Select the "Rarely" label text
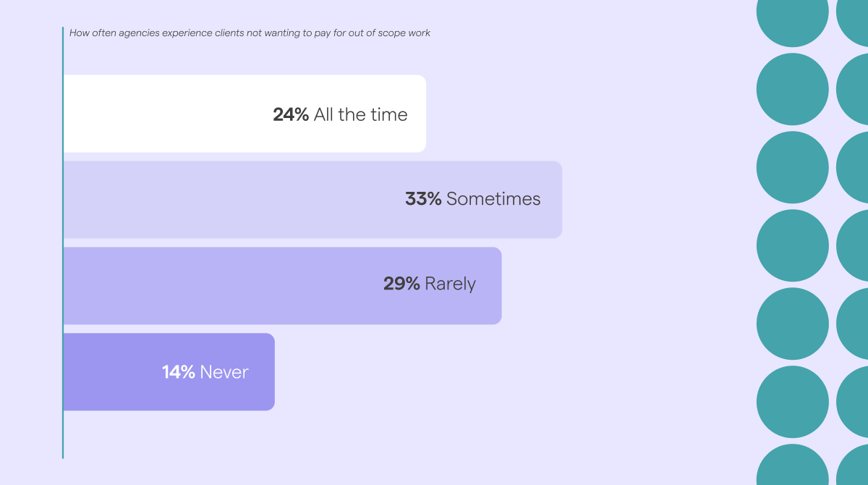This screenshot has height=485, width=868. [450, 284]
